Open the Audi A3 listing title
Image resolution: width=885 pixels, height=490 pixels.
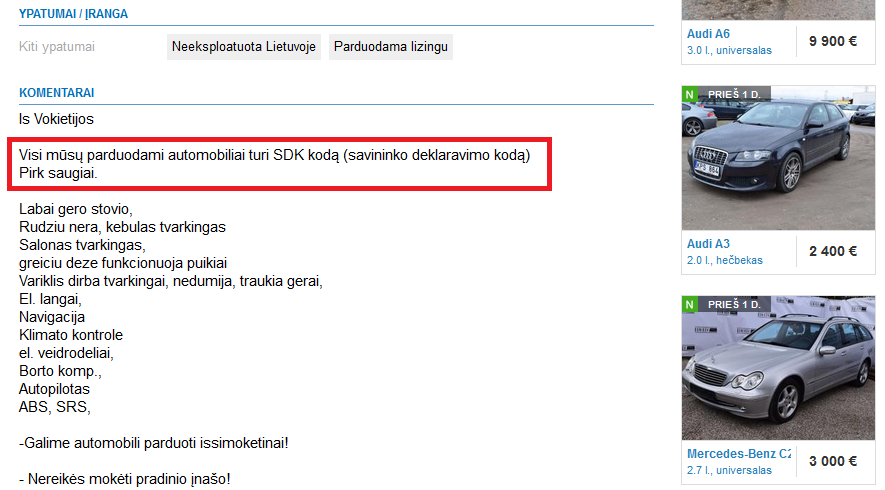pyautogui.click(x=708, y=244)
